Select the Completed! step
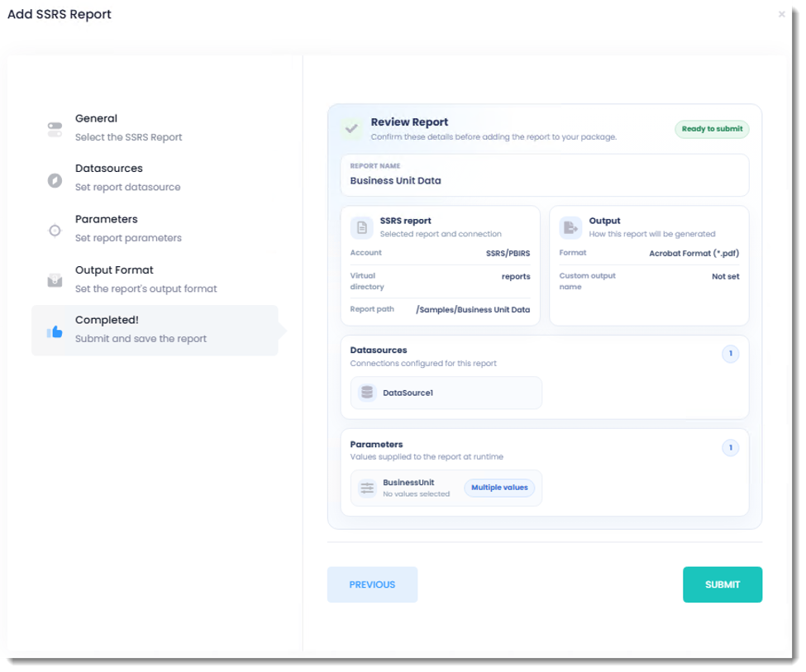The image size is (806, 672). [x=155, y=330]
